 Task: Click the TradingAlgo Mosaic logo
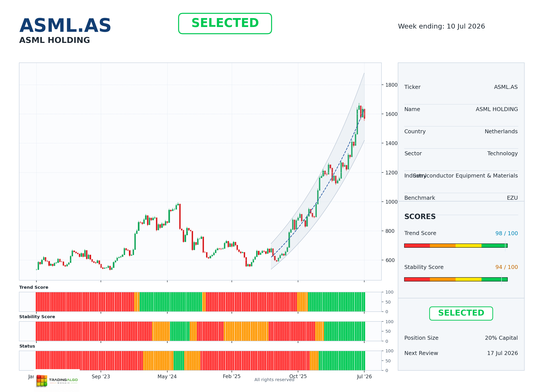coord(57,381)
